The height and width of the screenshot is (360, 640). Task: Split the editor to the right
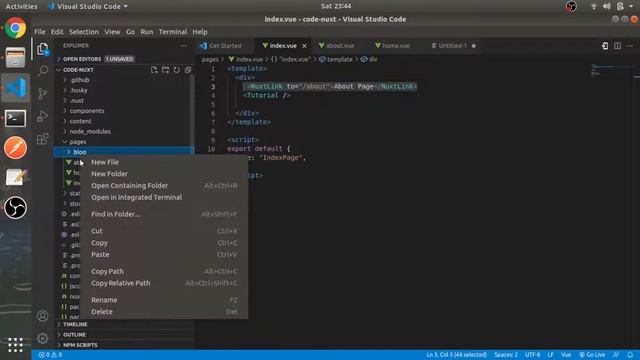click(x=618, y=46)
